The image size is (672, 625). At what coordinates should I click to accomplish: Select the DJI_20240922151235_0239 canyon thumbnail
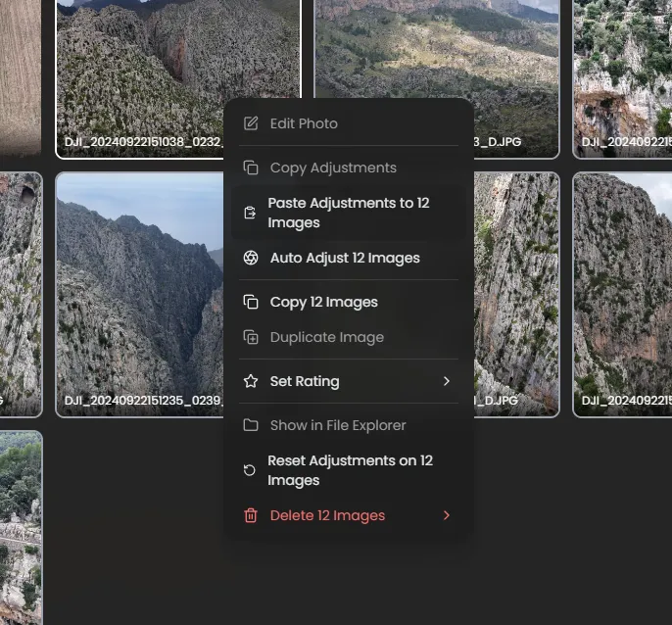pyautogui.click(x=137, y=294)
